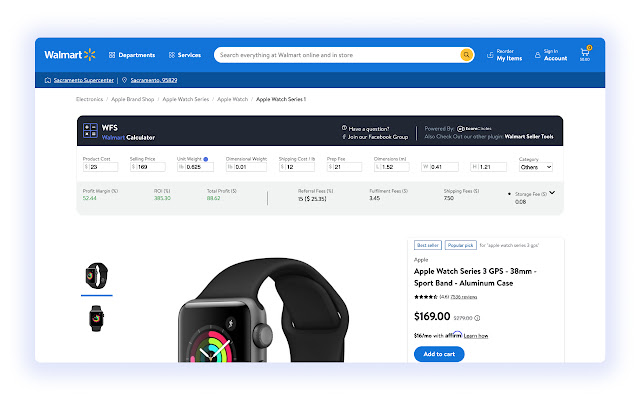Click the yellow search magnifier button

[466, 55]
